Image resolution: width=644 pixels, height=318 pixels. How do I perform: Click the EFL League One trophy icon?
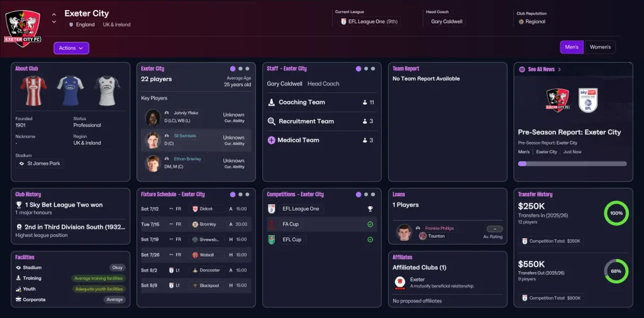tap(370, 209)
